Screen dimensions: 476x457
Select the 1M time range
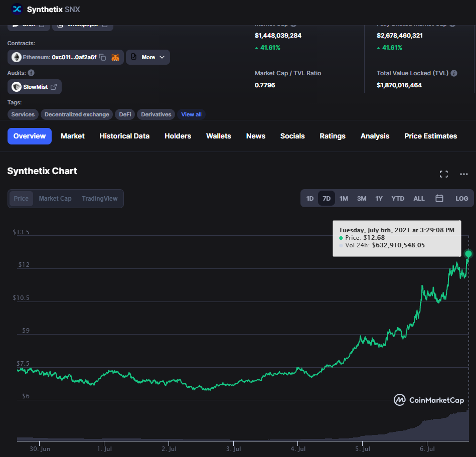(344, 198)
